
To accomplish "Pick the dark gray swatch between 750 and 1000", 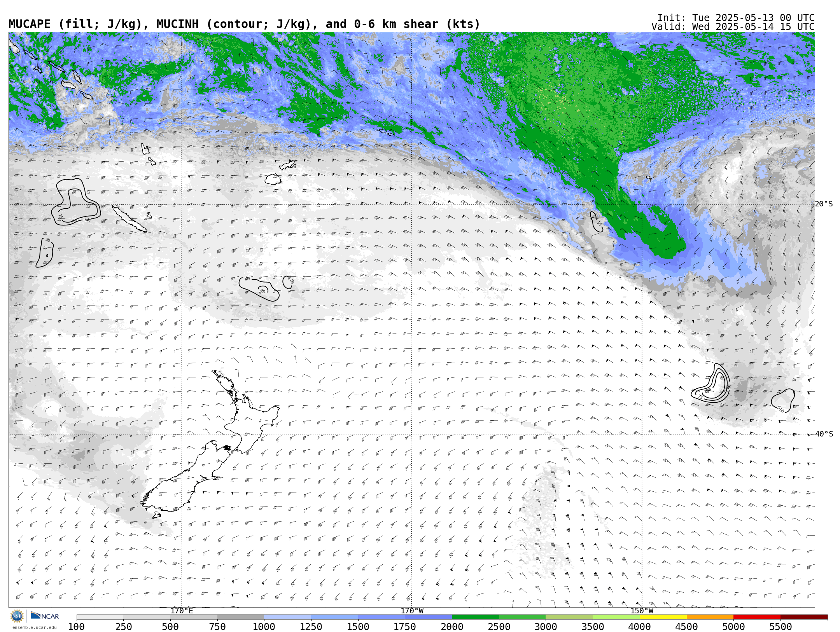I will [241, 617].
